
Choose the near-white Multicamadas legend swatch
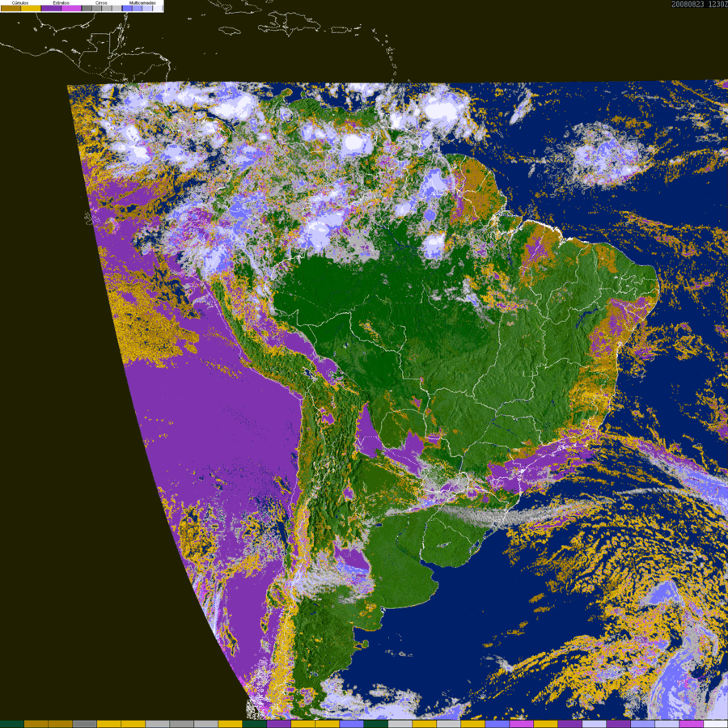157,8
